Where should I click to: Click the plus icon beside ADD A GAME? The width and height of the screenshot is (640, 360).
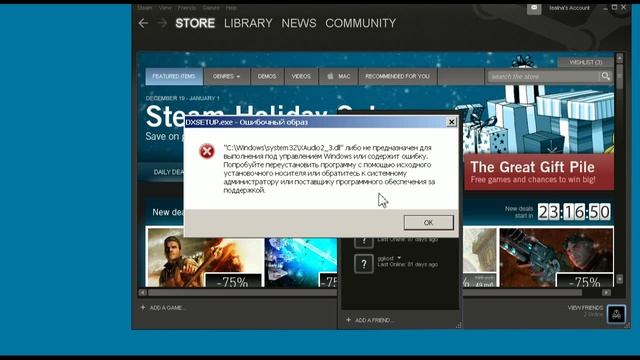pyautogui.click(x=143, y=307)
